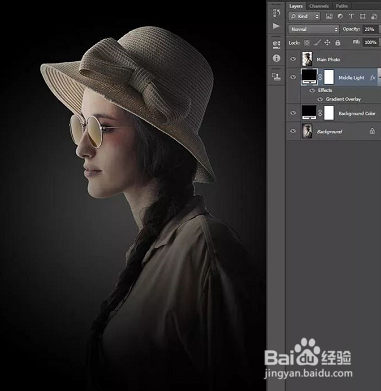The width and height of the screenshot is (381, 391).
Task: Select Middle Light layer mask thumbnail
Action: [x=329, y=77]
